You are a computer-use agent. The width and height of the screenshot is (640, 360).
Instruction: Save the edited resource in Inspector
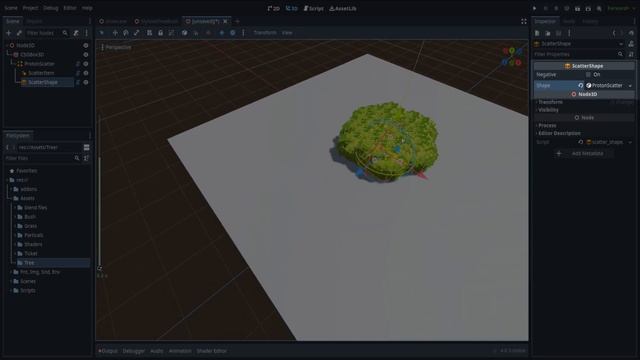point(558,33)
